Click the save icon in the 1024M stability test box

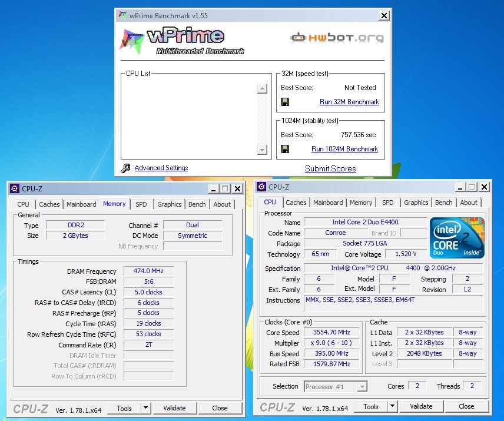285,149
